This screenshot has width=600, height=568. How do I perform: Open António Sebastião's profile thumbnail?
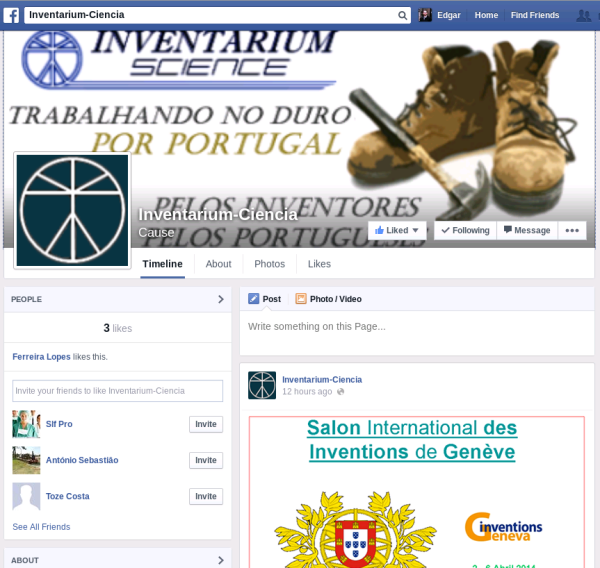click(x=26, y=460)
